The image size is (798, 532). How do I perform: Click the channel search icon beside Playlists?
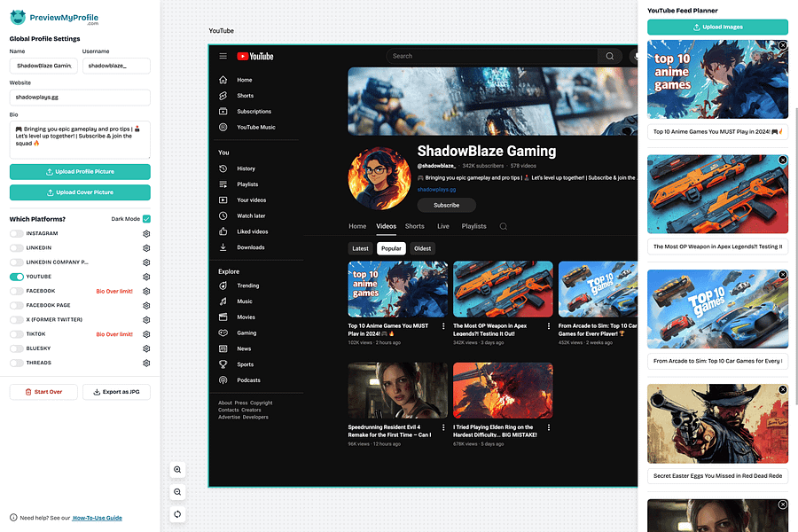504,227
